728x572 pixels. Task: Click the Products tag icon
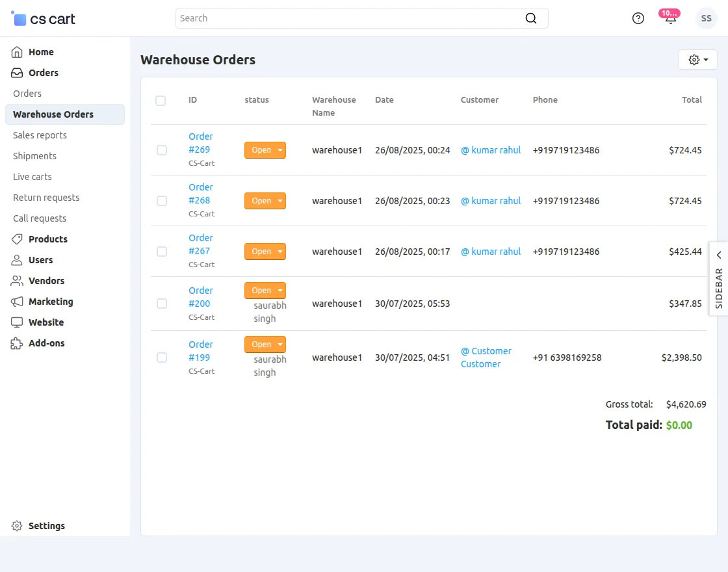coord(17,239)
